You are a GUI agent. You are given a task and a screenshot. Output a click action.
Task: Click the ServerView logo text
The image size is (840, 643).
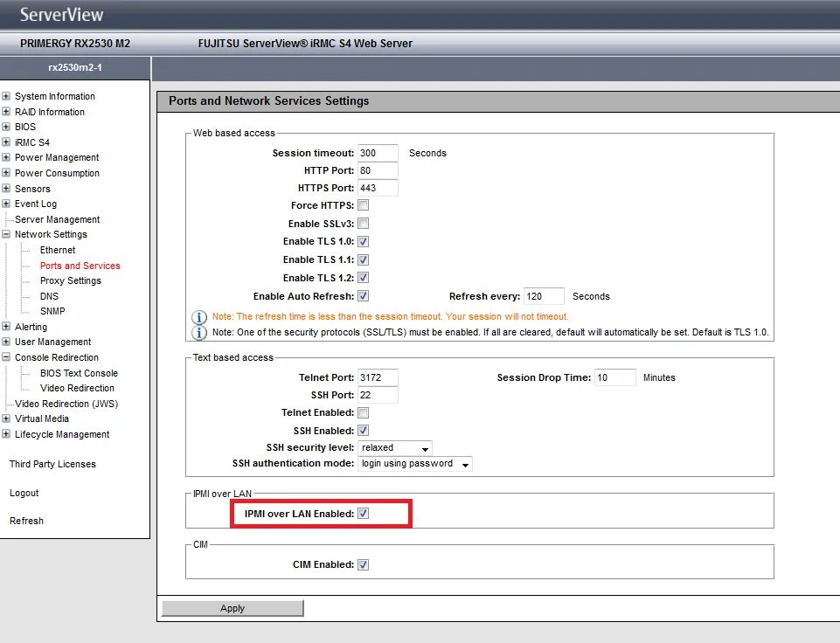click(x=61, y=15)
